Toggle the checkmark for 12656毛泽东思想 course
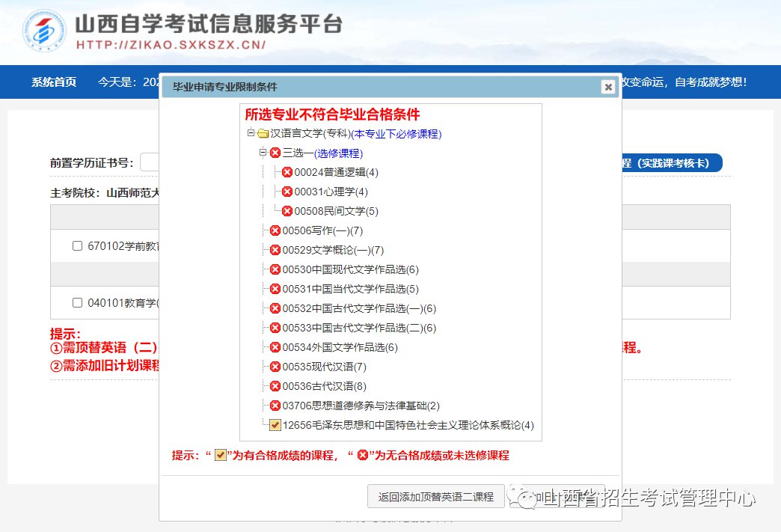The width and height of the screenshot is (781, 532). [275, 425]
